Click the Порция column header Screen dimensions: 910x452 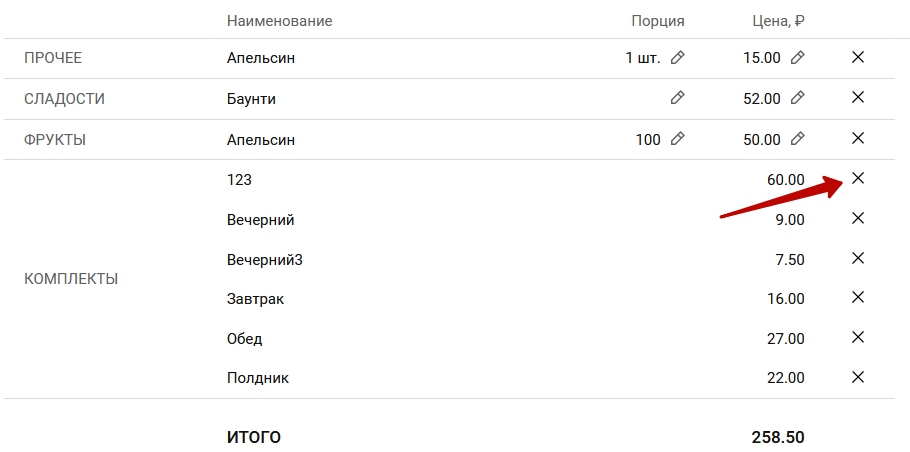(x=658, y=21)
